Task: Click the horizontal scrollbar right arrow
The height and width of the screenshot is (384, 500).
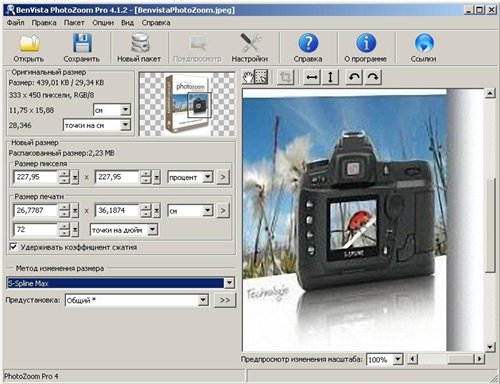Action: pos(480,359)
